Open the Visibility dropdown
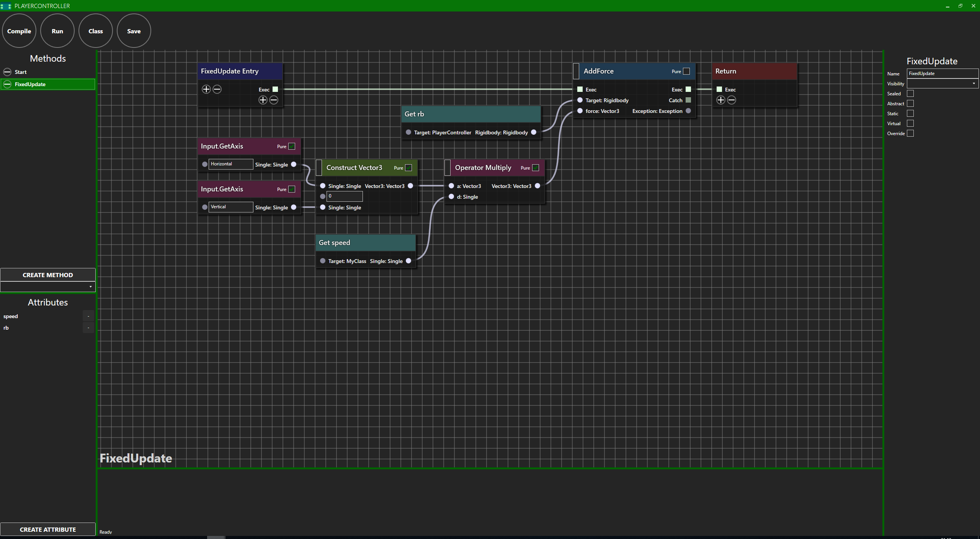 [942, 83]
